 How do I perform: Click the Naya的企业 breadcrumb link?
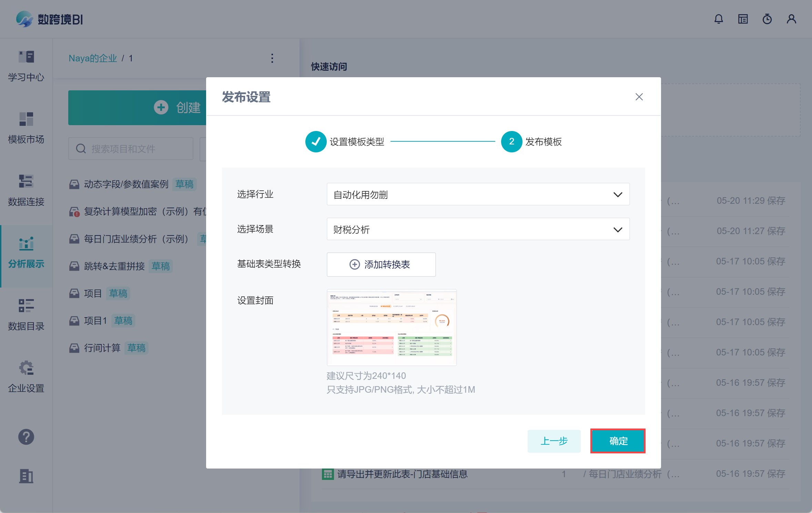tap(93, 58)
